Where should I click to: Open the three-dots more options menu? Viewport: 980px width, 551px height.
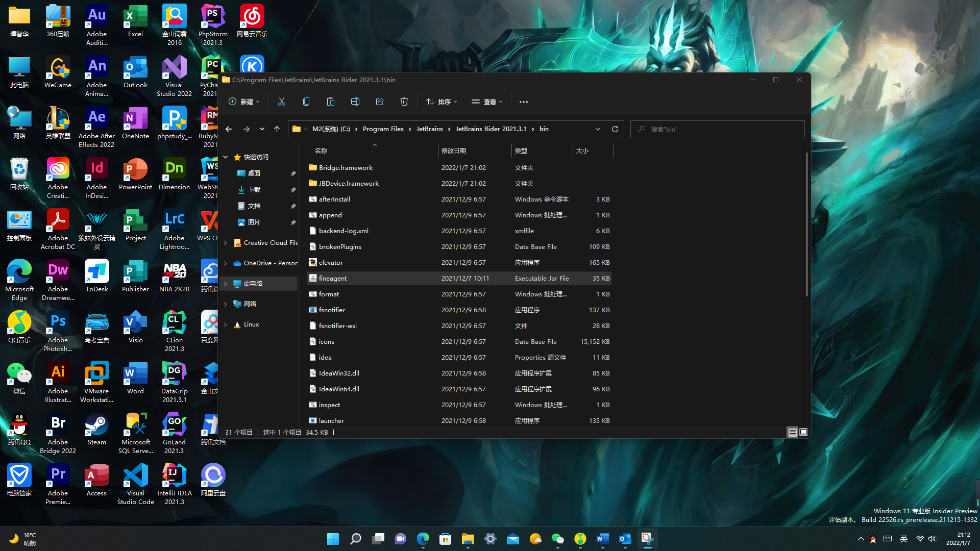pos(524,102)
